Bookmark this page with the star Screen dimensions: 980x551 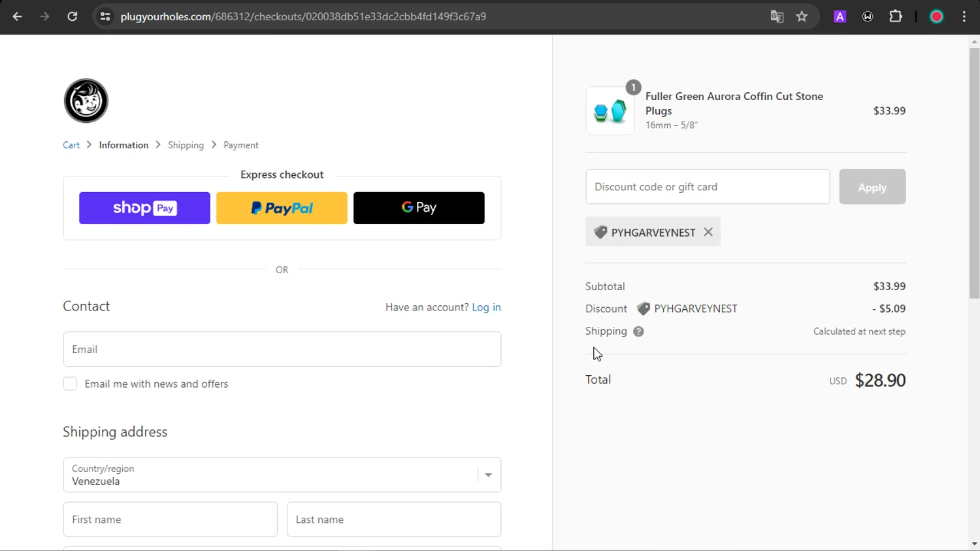click(x=802, y=16)
